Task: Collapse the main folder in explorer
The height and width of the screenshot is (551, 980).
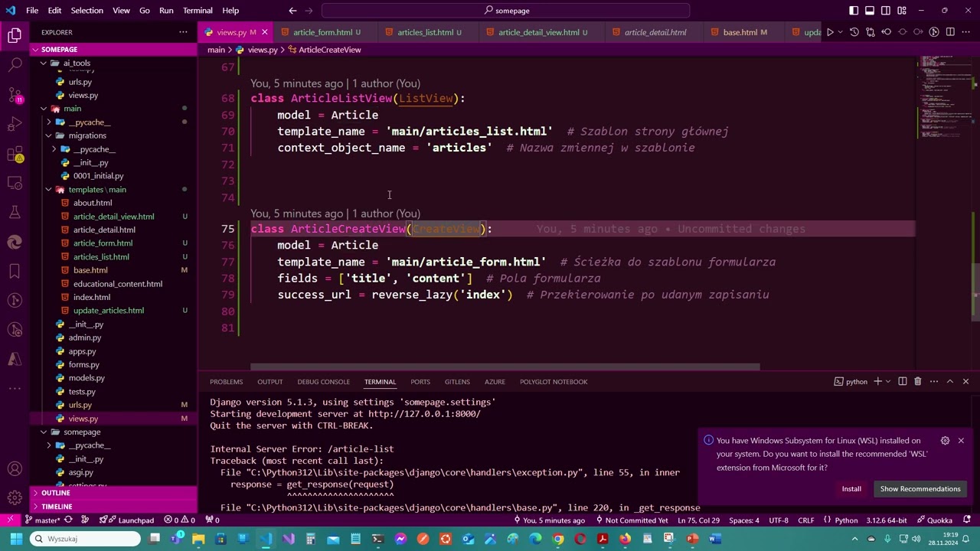Action: click(114, 109)
